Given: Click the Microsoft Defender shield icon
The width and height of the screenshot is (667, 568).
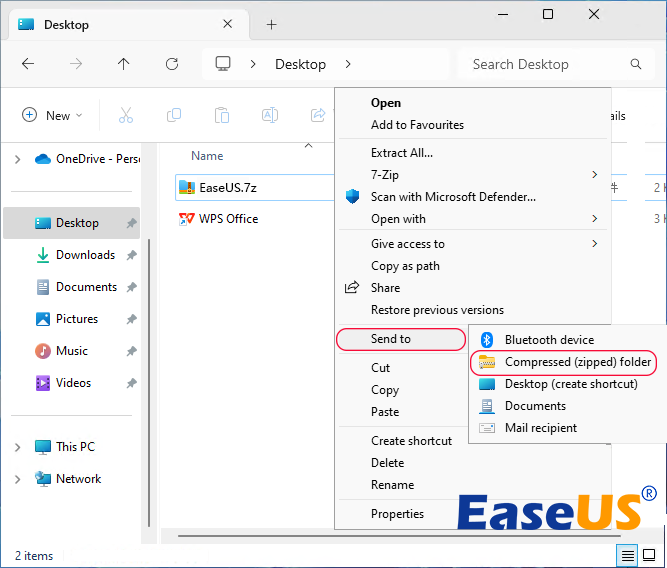Looking at the screenshot, I should (352, 197).
